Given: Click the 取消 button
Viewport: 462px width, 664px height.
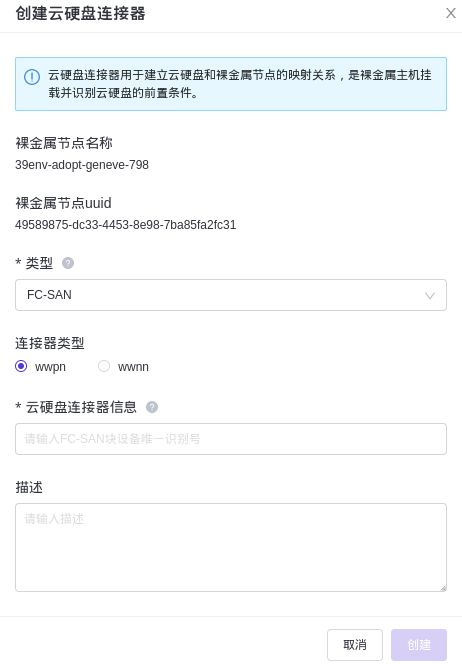Looking at the screenshot, I should pyautogui.click(x=355, y=645).
